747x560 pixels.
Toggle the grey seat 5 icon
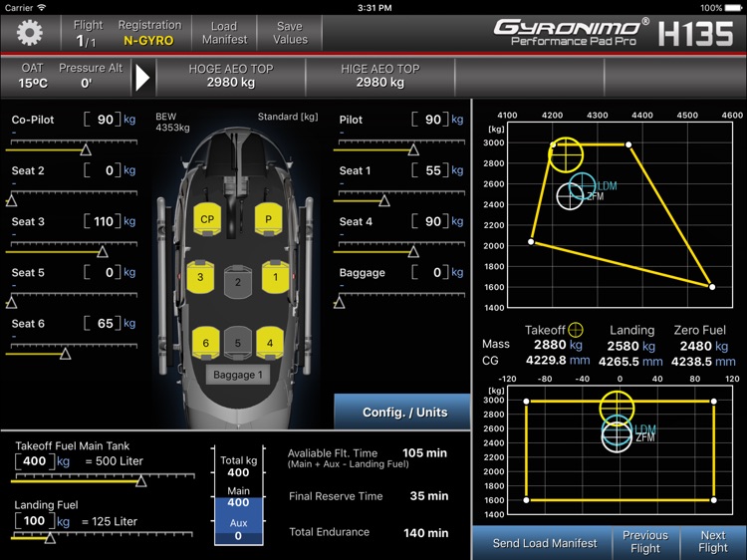237,343
